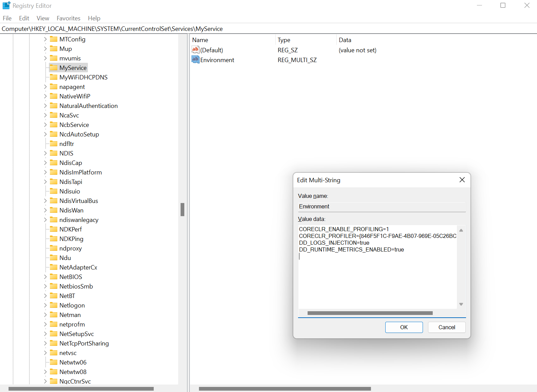
Task: Select the MyService folder icon
Action: coord(54,68)
